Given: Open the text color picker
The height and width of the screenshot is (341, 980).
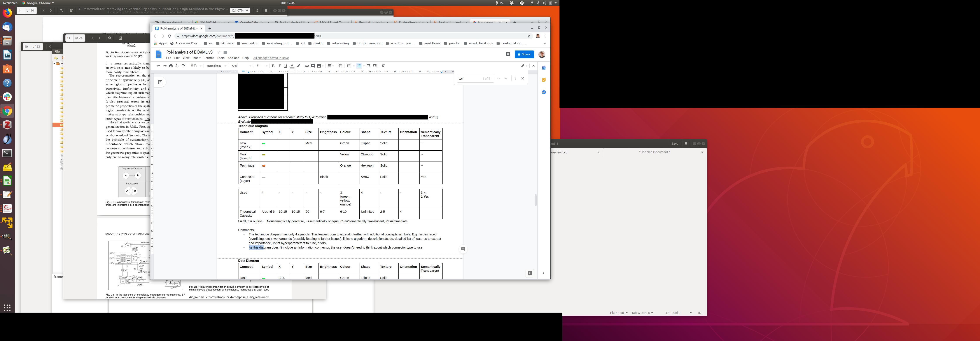Looking at the screenshot, I should click(292, 66).
